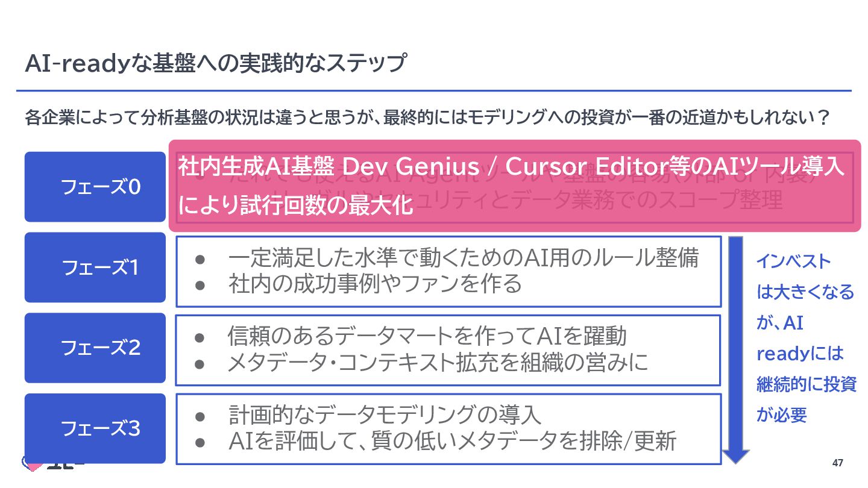This screenshot has width=868, height=488.
Task: Click the large blue downward arrow
Action: pyautogui.click(x=736, y=349)
